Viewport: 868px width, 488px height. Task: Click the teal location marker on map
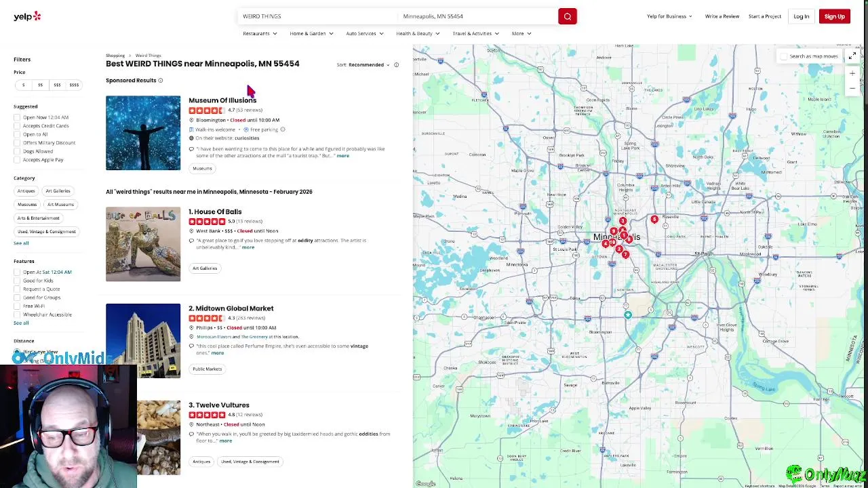628,314
